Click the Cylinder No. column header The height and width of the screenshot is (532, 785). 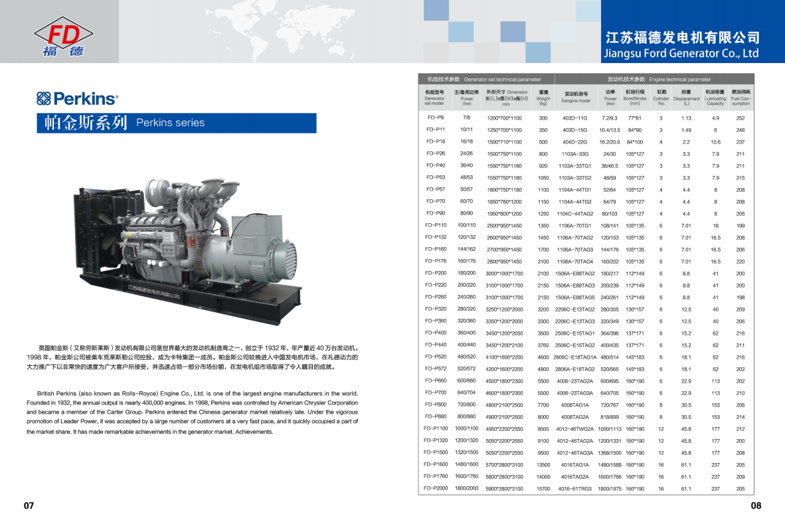click(661, 98)
